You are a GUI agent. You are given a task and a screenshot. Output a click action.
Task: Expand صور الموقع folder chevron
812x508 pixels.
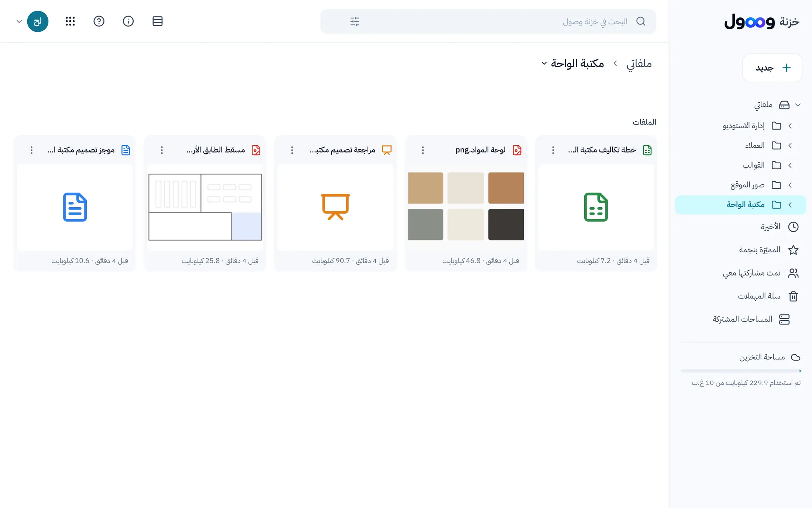pyautogui.click(x=790, y=185)
